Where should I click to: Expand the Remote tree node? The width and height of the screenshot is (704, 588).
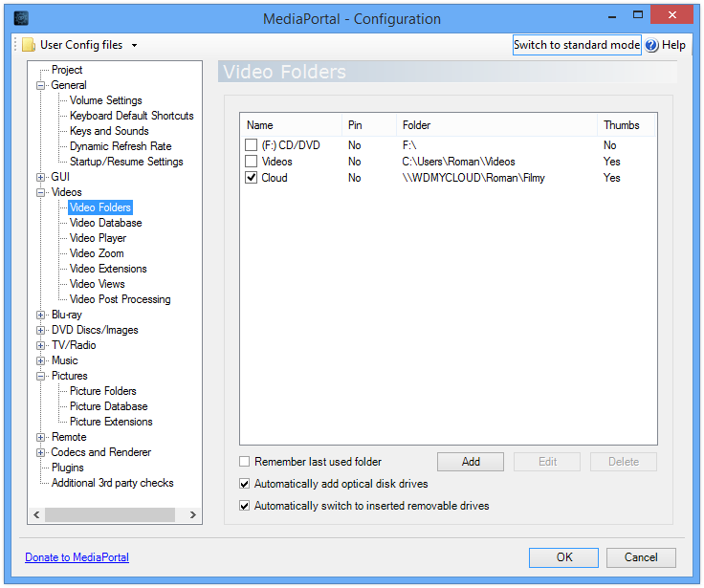pos(40,437)
